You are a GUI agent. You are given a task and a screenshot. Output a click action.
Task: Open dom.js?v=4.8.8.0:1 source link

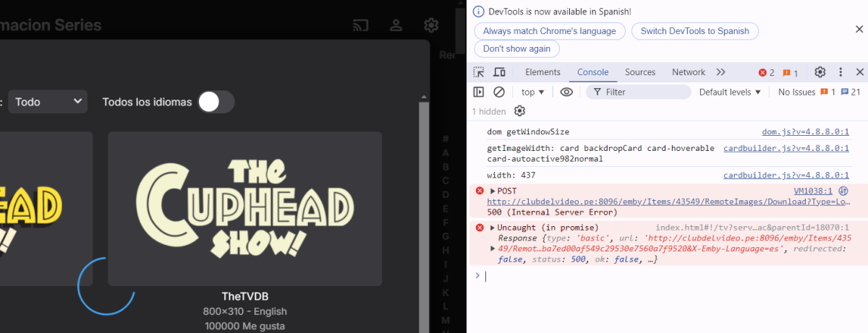805,132
